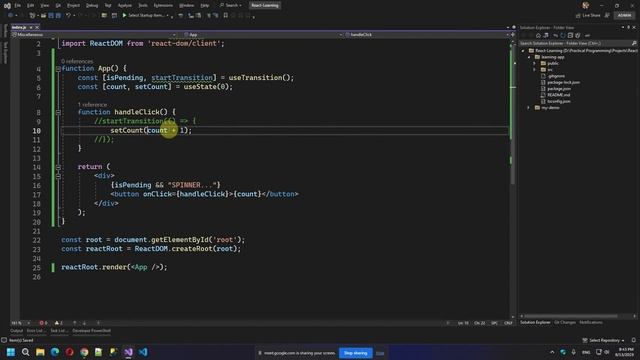The image size is (640, 360).
Task: Open the View menu
Action: coord(45,5)
